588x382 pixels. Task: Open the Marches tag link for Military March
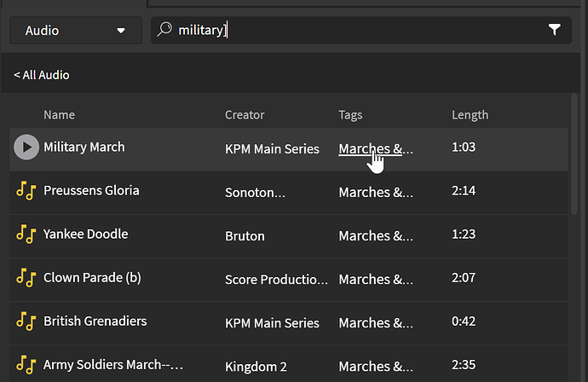tap(376, 149)
